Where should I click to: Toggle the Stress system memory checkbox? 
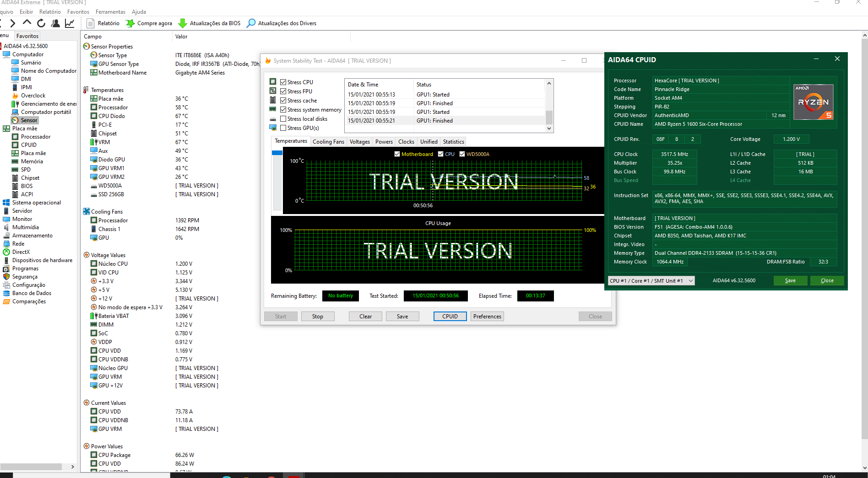283,110
